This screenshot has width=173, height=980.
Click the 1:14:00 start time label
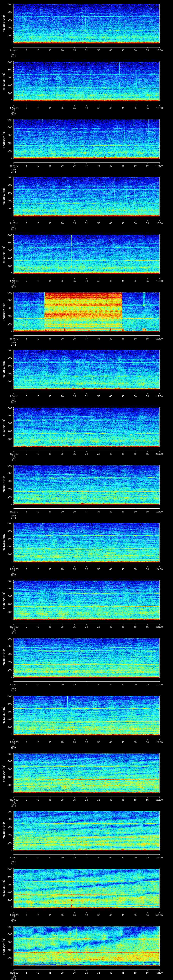[x=14, y=50]
